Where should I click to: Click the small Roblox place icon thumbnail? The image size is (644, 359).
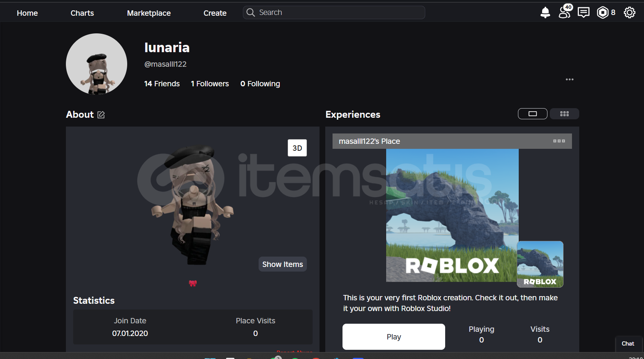point(540,264)
